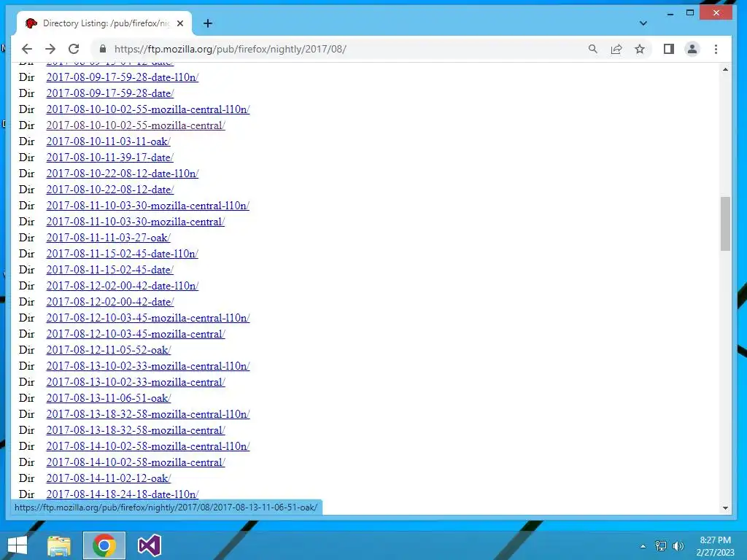Open the 2017-08-12-02-00-42-date/ link
The width and height of the screenshot is (747, 560).
click(x=110, y=302)
